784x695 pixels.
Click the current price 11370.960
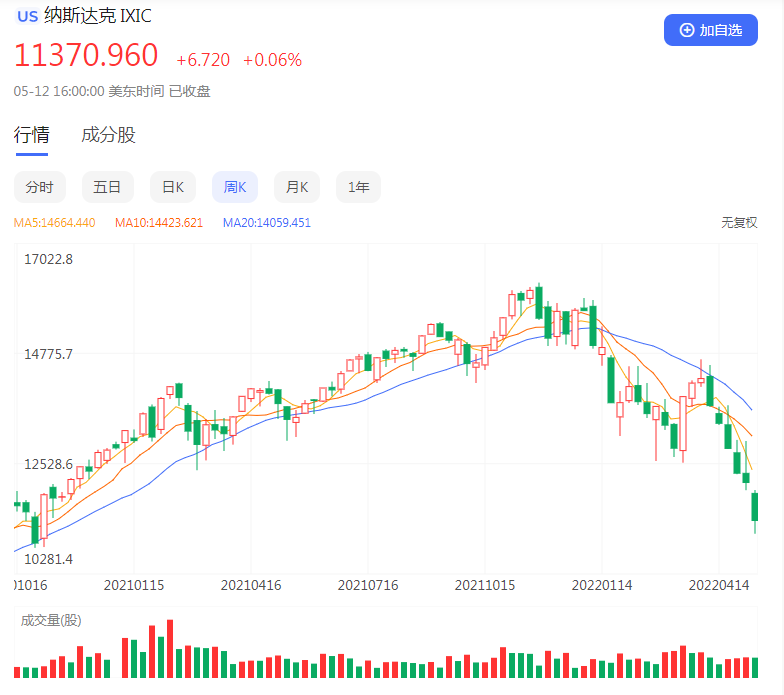click(86, 55)
